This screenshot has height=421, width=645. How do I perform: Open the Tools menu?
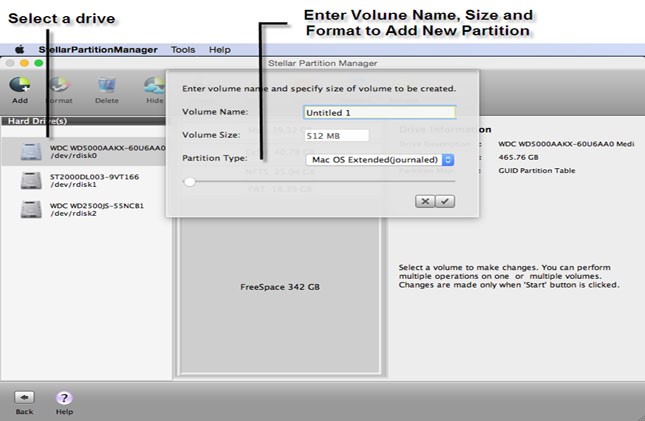(183, 50)
